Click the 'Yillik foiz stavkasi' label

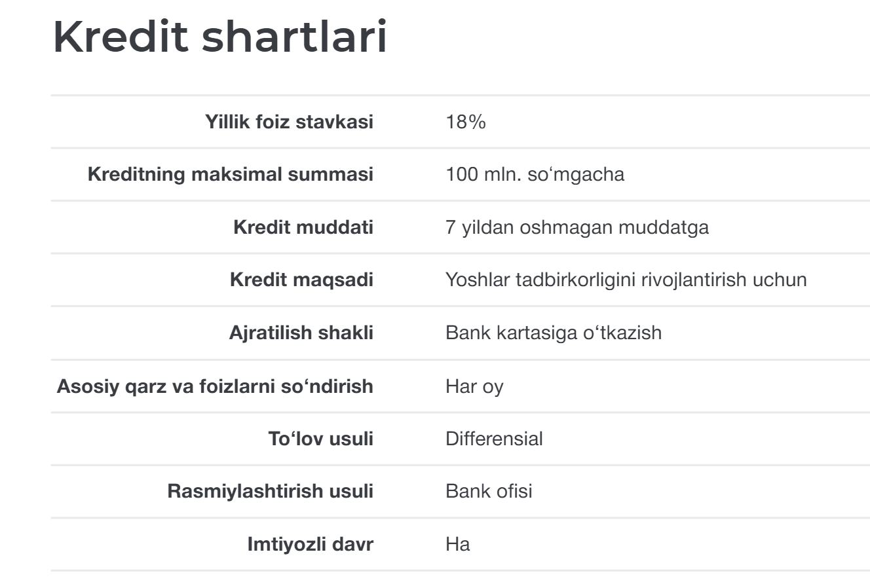point(289,122)
